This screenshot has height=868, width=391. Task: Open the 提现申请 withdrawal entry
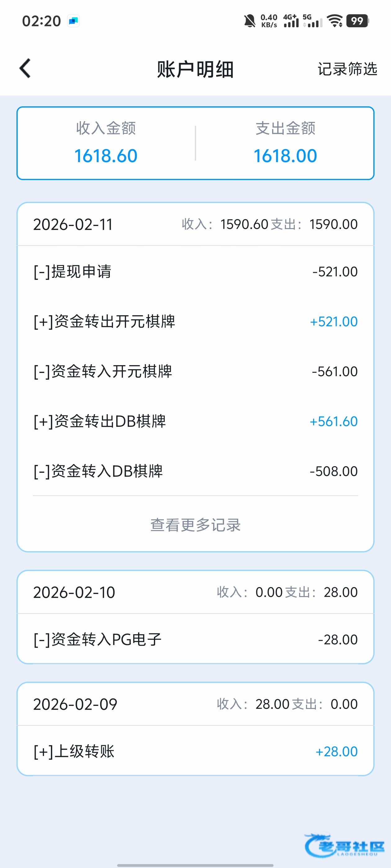coord(195,272)
